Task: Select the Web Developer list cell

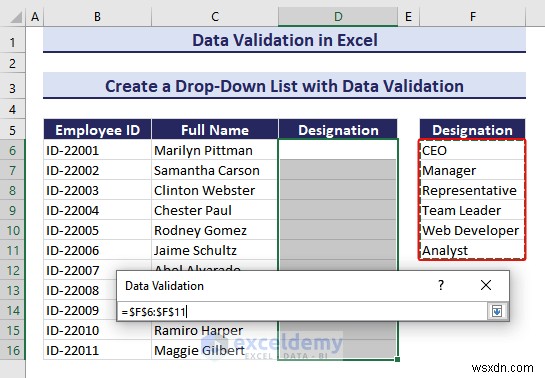Action: tap(472, 230)
